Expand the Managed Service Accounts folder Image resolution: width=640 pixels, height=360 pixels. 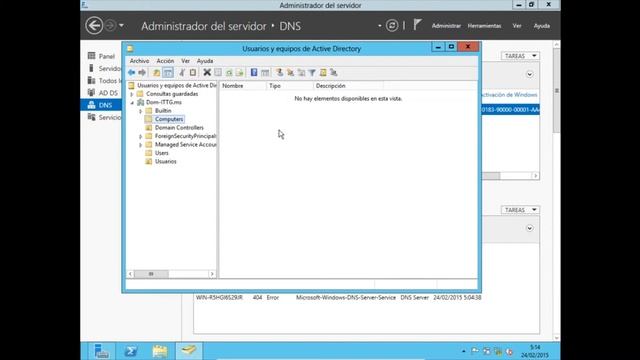pos(140,145)
